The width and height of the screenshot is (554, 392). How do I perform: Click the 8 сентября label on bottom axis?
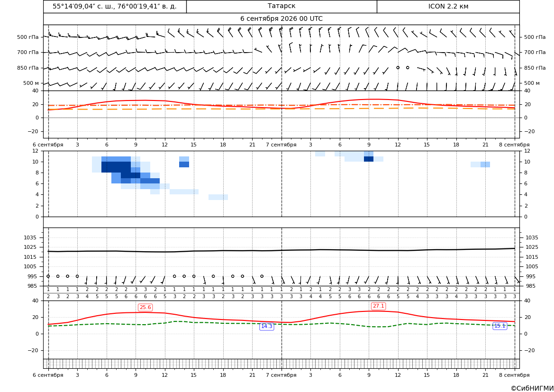(514, 375)
